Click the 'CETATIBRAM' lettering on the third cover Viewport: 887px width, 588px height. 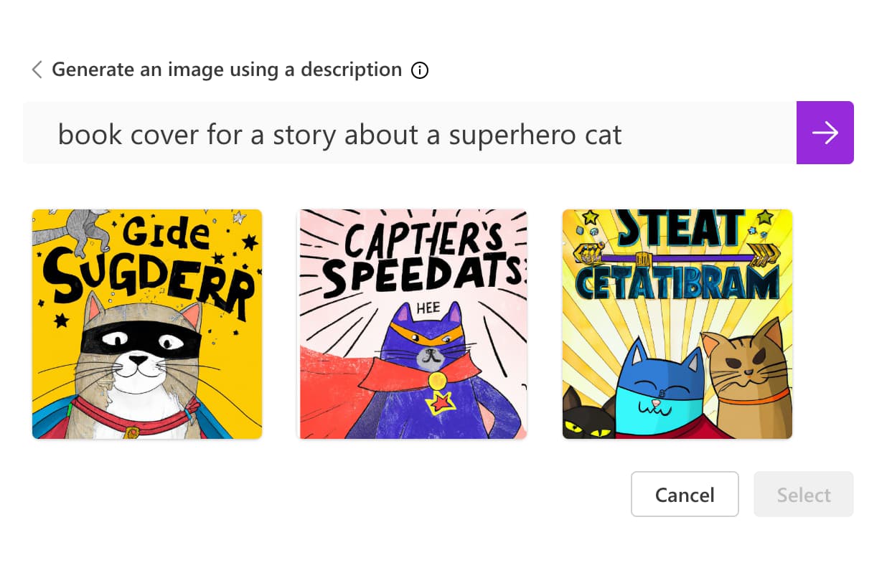point(677,283)
